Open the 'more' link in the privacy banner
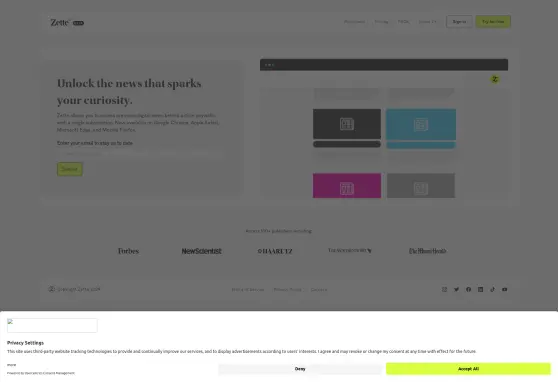Image resolution: width=558 pixels, height=382 pixels. pyautogui.click(x=11, y=365)
